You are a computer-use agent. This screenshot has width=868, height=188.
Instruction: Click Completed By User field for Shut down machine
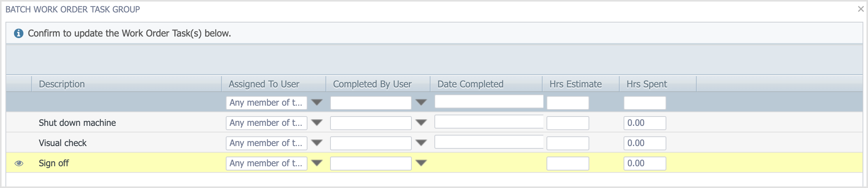(x=371, y=123)
